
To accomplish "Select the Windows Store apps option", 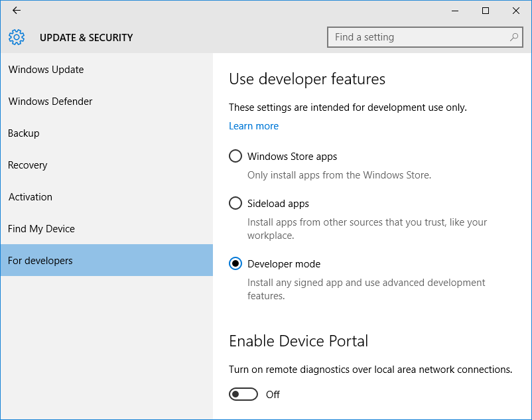I will coord(235,157).
